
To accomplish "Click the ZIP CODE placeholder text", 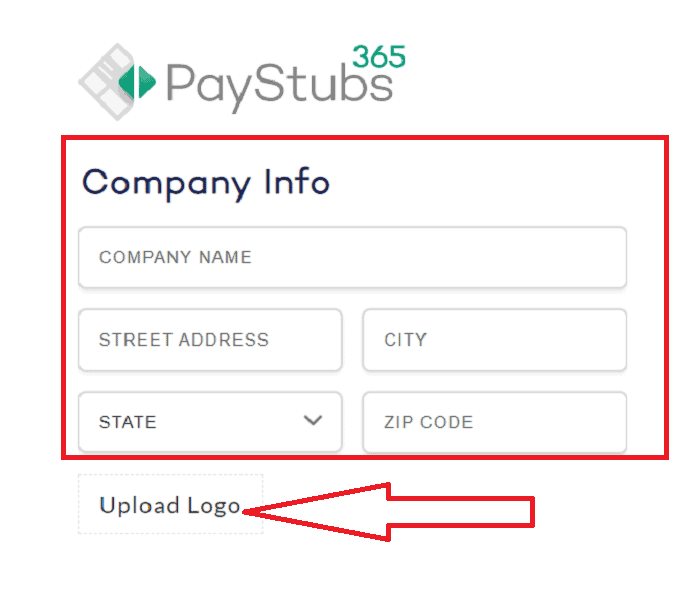I will 428,422.
